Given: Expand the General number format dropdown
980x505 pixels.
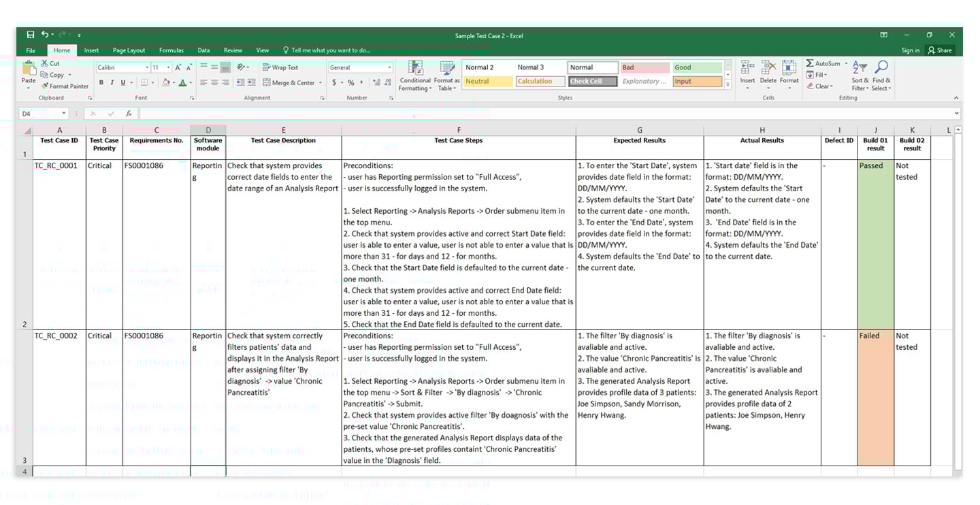Looking at the screenshot, I should (389, 67).
